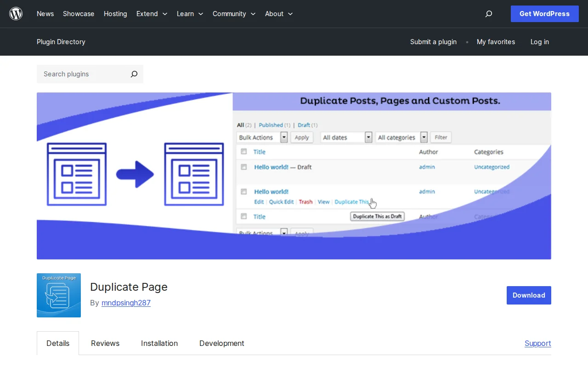Click the WordPress logo icon
The image size is (588, 368).
16,13
